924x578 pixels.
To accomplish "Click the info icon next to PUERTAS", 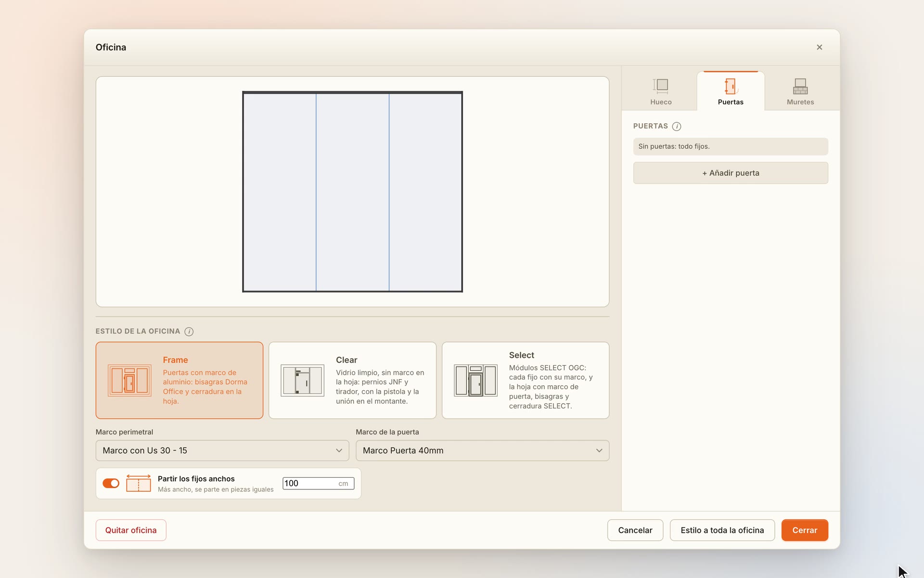I will (x=677, y=126).
